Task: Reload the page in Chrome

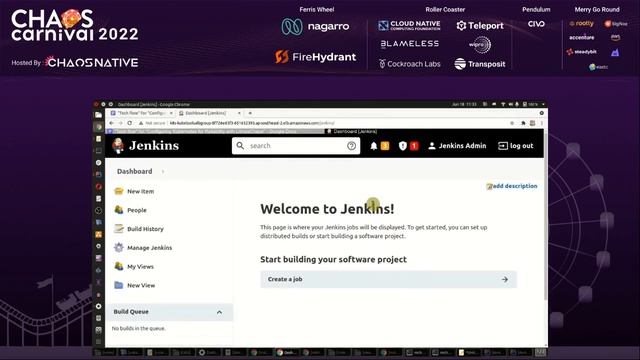Action: tap(130, 123)
